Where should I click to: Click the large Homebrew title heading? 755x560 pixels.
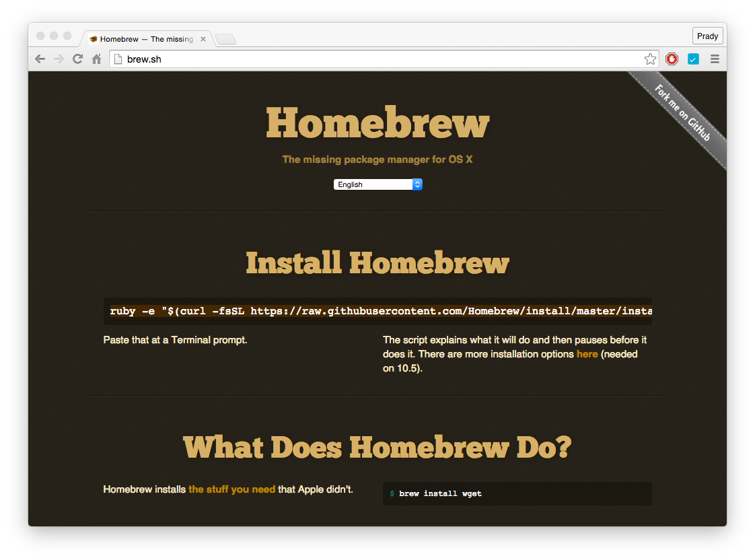pos(377,123)
